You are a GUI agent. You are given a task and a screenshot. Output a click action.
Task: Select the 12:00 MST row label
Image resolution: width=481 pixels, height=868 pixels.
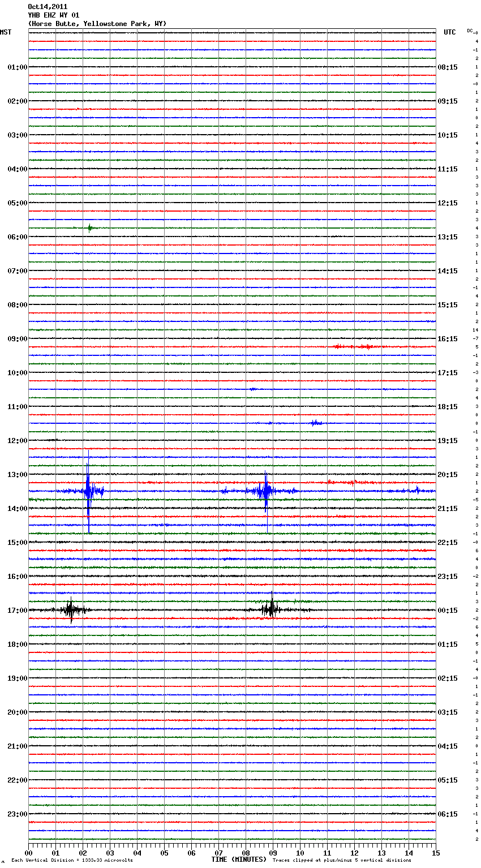coord(18,441)
